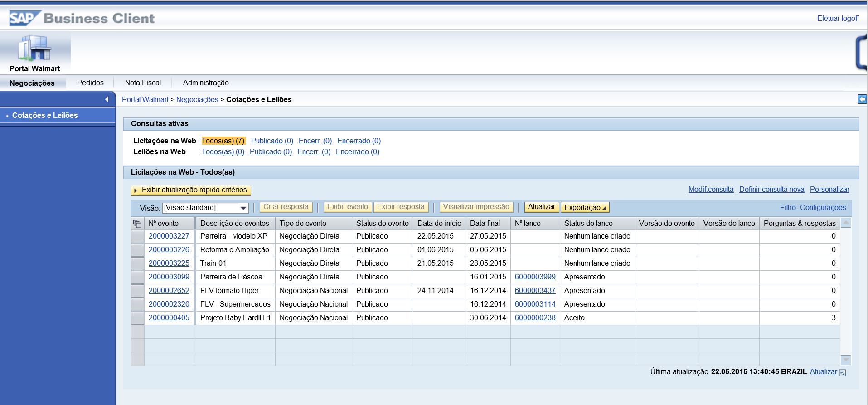Viewport: 868px width, 405px height.
Task: Click the Criar resposta button
Action: 286,207
